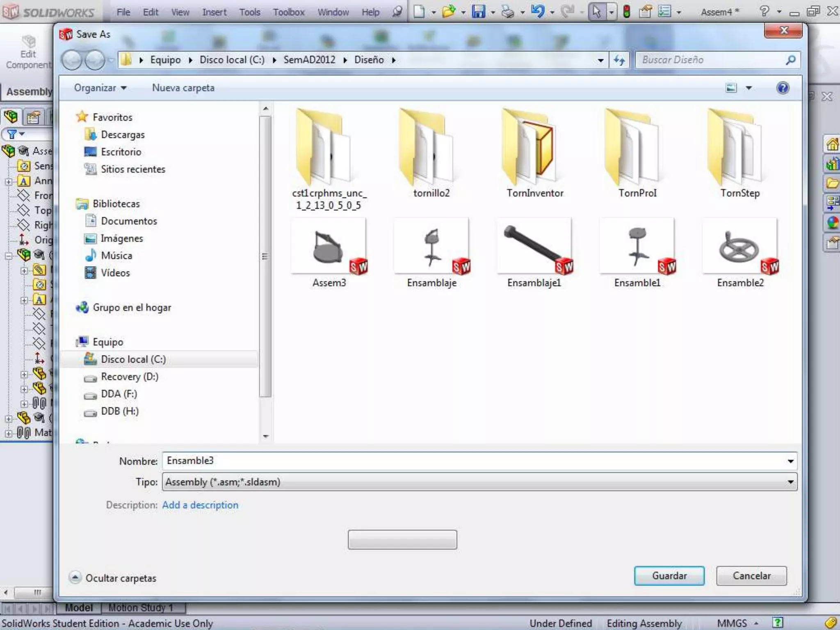Viewport: 840px width, 630px height.
Task: Click the New document icon
Action: click(x=419, y=11)
